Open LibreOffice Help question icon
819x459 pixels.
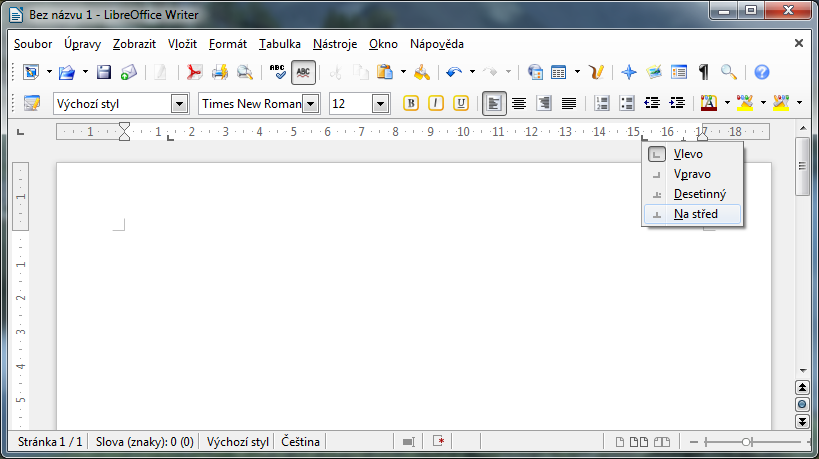click(762, 72)
